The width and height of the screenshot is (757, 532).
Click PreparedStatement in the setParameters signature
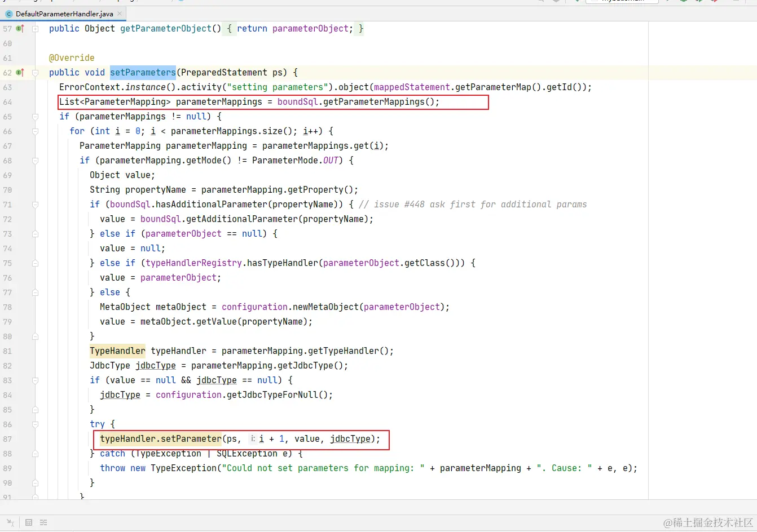coord(224,72)
